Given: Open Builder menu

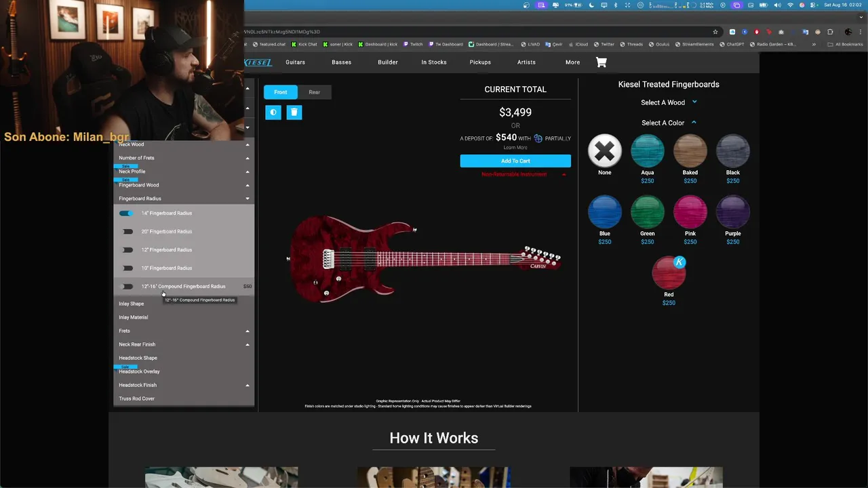Looking at the screenshot, I should click(x=388, y=62).
